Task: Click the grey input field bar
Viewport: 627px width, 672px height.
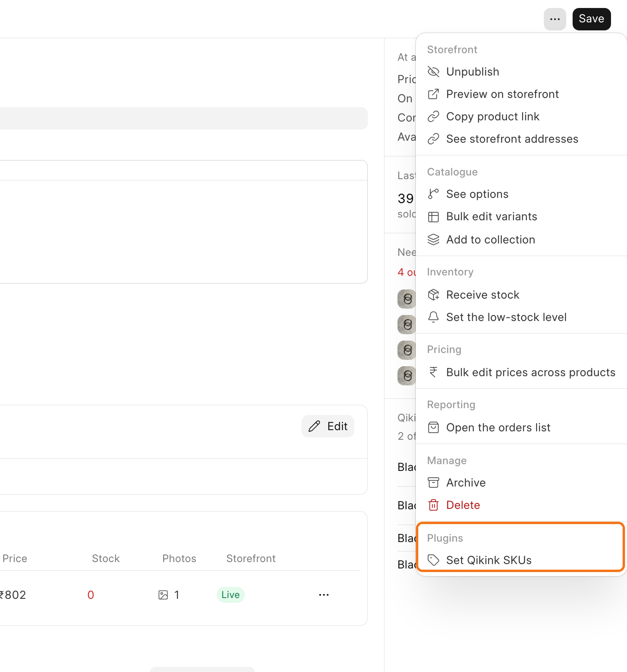Action: (184, 118)
